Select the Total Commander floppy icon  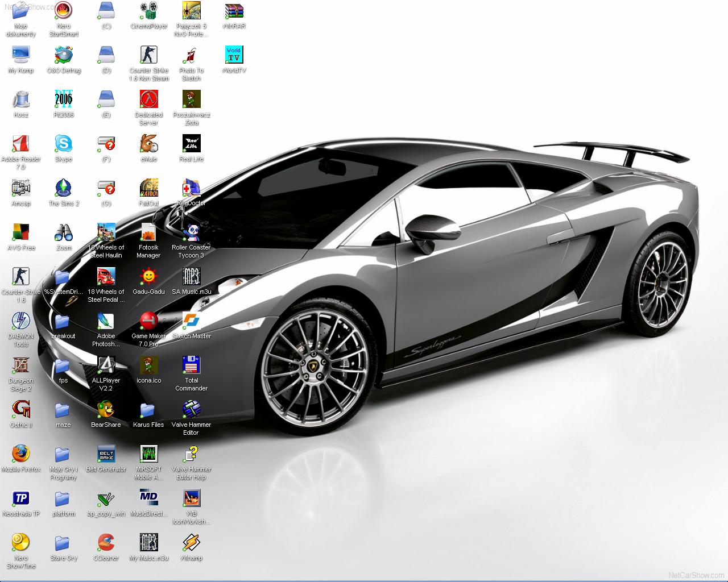point(191,365)
